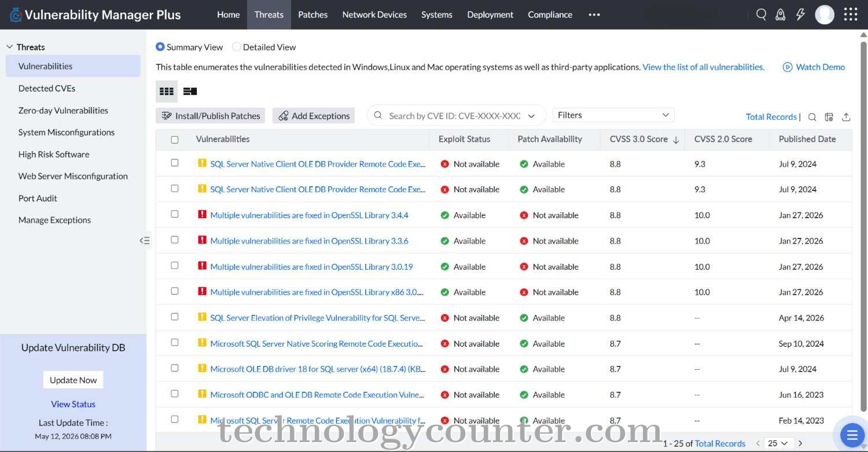Click yellow severity icon for Microsoft OLE DB driver row
The width and height of the screenshot is (868, 452).
(202, 369)
